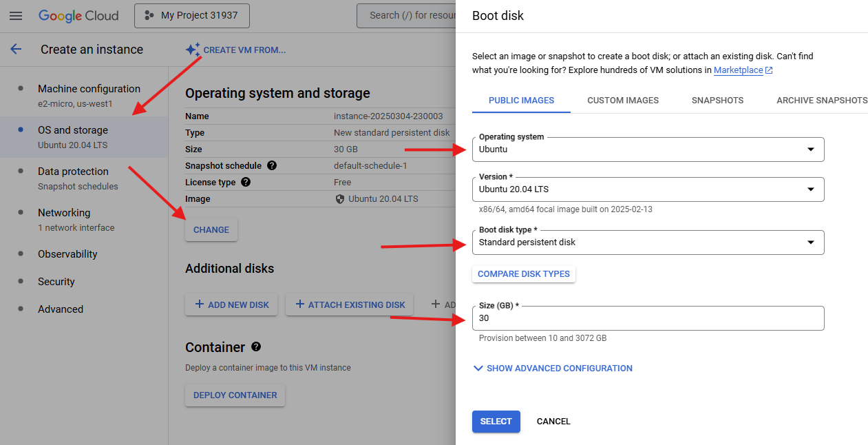This screenshot has height=445, width=868.
Task: Switch to the CUSTOM IMAGES tab
Action: coord(622,100)
